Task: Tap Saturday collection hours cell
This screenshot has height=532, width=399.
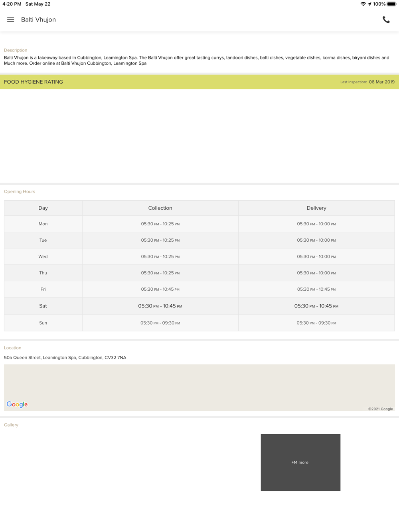Action: coord(160,306)
